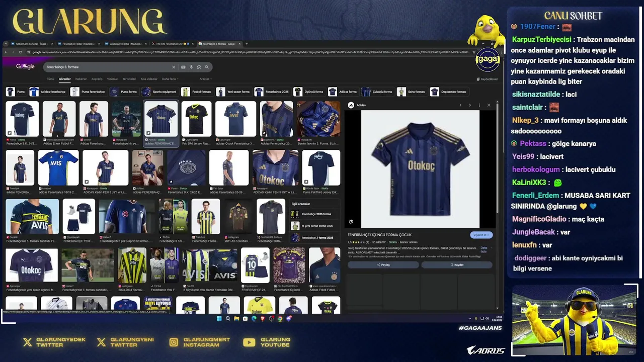Click Lens search icon on preview image
Viewport: 644px width, 362px height.
(351, 222)
